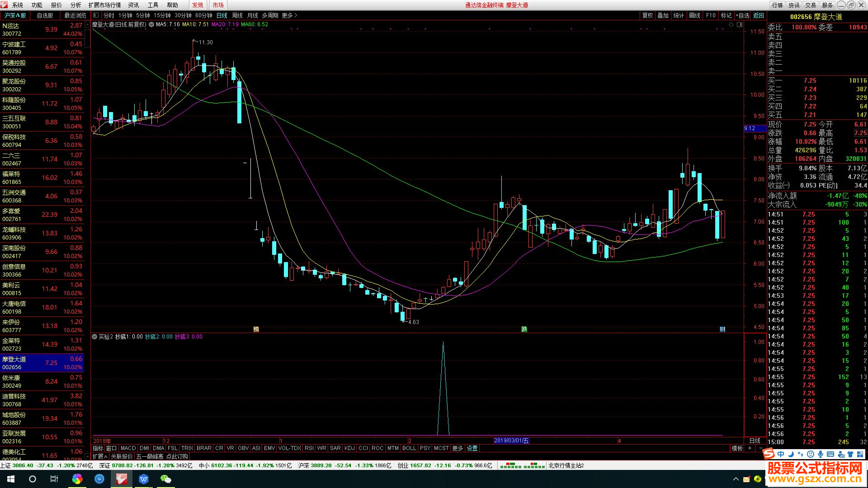Switch to the 自选股 tab
The width and height of the screenshot is (868, 488).
(x=45, y=15)
